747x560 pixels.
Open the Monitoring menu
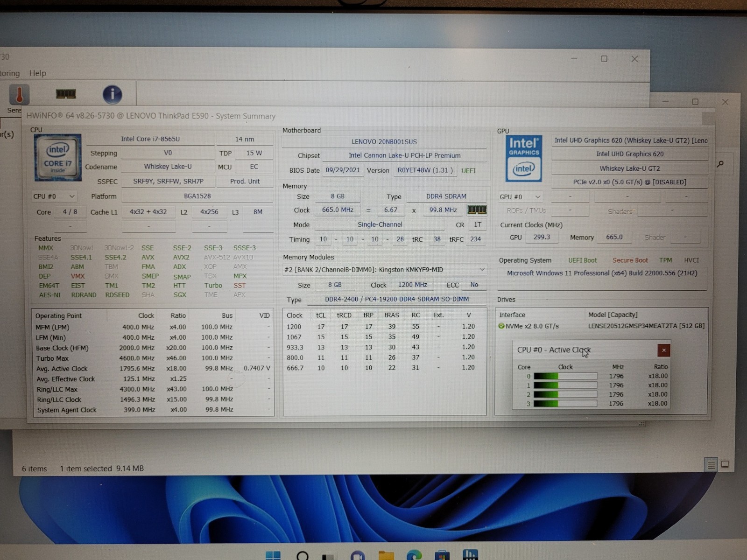(10, 73)
